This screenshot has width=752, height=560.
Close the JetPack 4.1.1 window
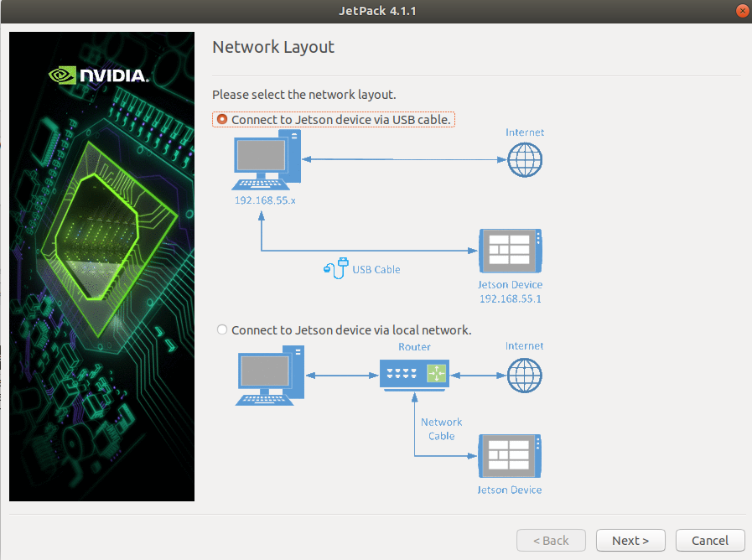(x=742, y=11)
